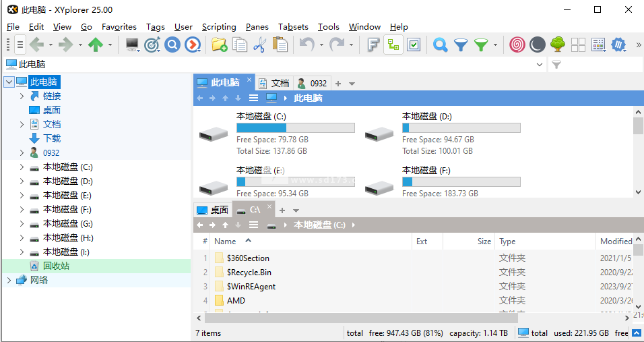Click the 本地磁盘 (F:) usage bar
This screenshot has height=342, width=644.
pyautogui.click(x=461, y=181)
